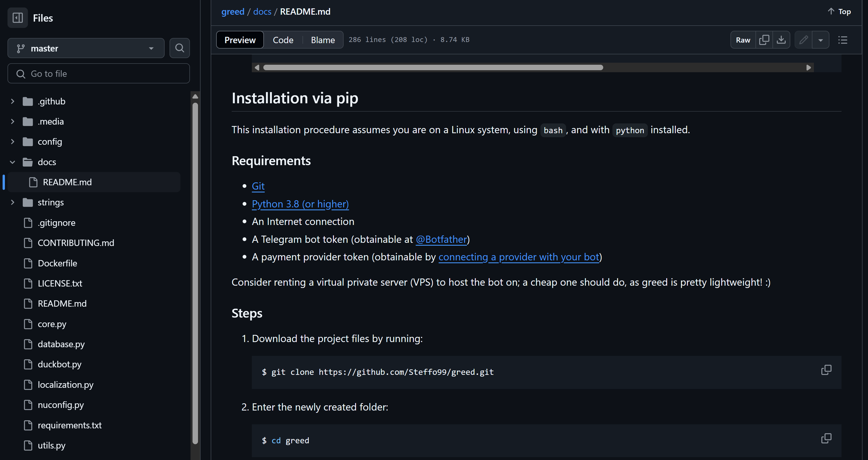Expand the strings folder

[x=12, y=203]
